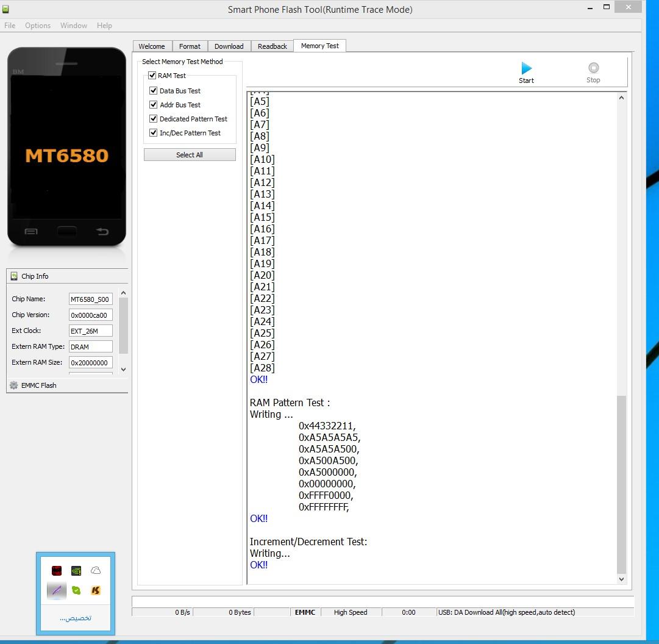Click the 'USB: DA Download All' status text

tap(507, 612)
